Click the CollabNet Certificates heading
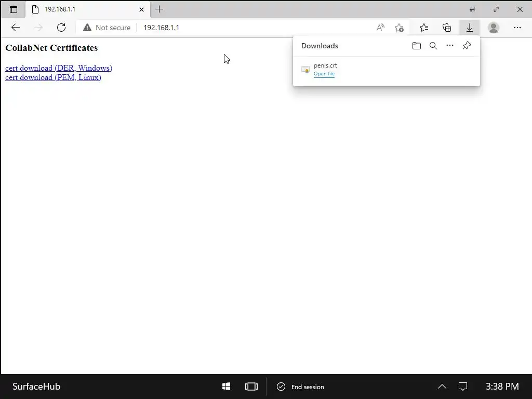 [x=51, y=48]
